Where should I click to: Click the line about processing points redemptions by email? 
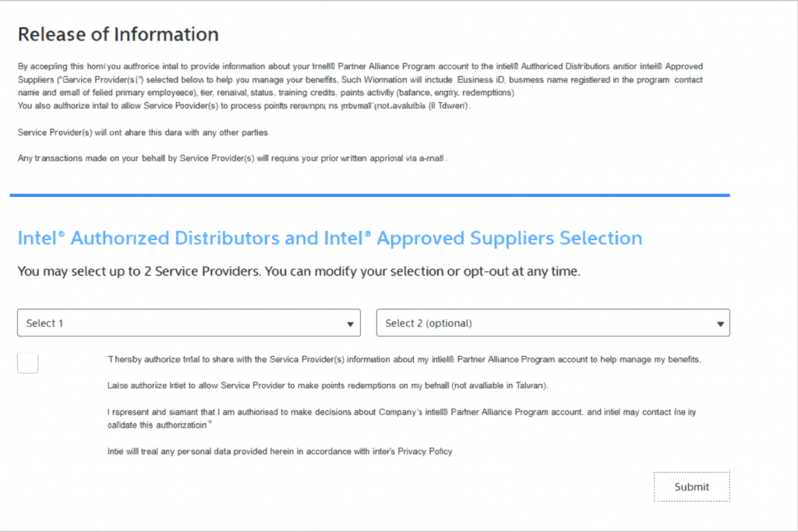pos(244,106)
